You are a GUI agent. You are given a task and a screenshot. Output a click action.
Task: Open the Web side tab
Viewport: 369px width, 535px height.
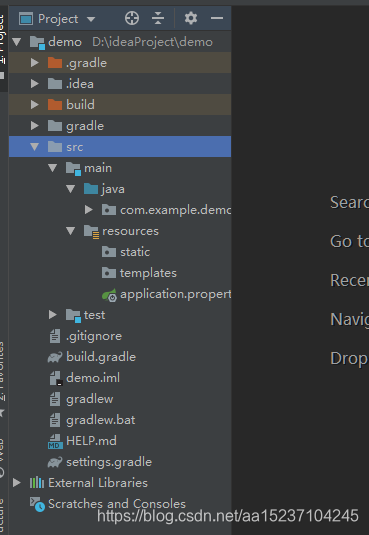(3, 457)
